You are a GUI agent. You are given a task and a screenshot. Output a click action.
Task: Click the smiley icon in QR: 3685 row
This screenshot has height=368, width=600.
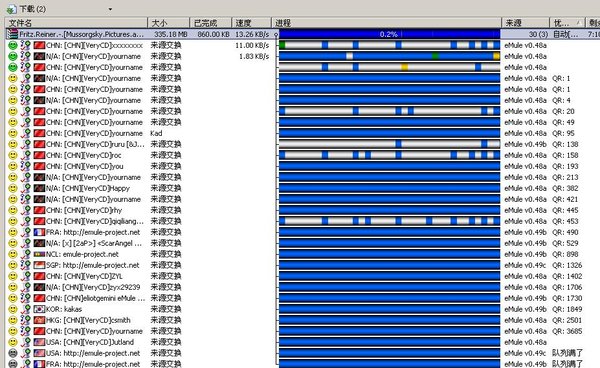[x=13, y=331]
